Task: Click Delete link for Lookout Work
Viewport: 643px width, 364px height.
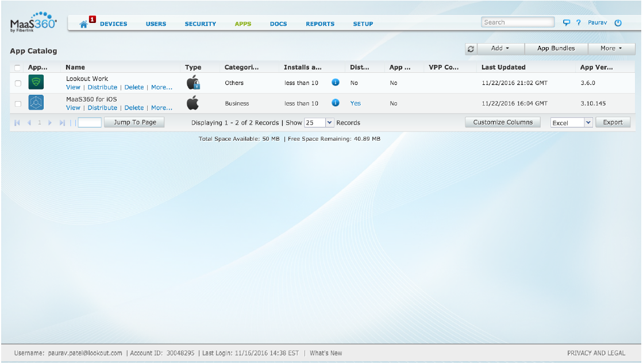Action: (134, 87)
